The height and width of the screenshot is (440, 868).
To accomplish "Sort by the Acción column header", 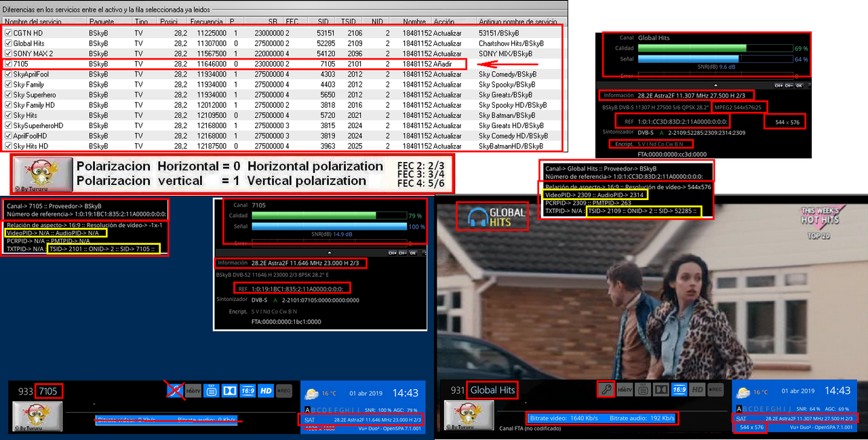I will 453,22.
